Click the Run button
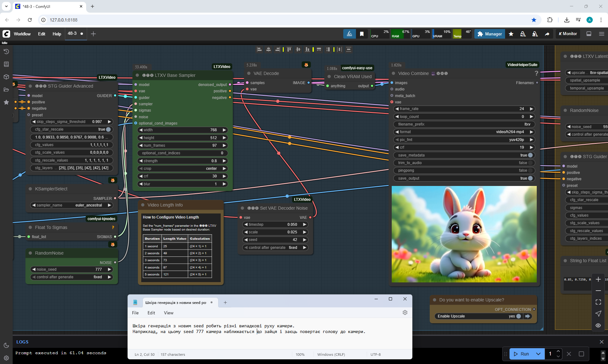608x364 pixels. click(522, 354)
